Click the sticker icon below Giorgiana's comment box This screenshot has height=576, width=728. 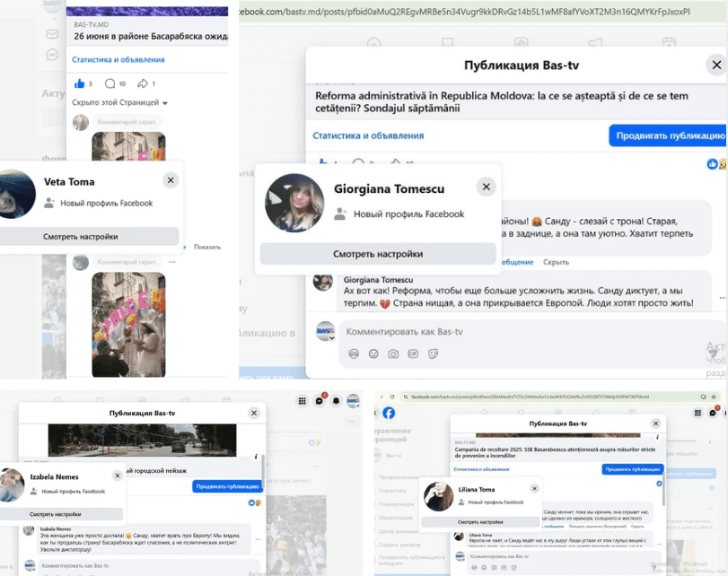pyautogui.click(x=434, y=354)
